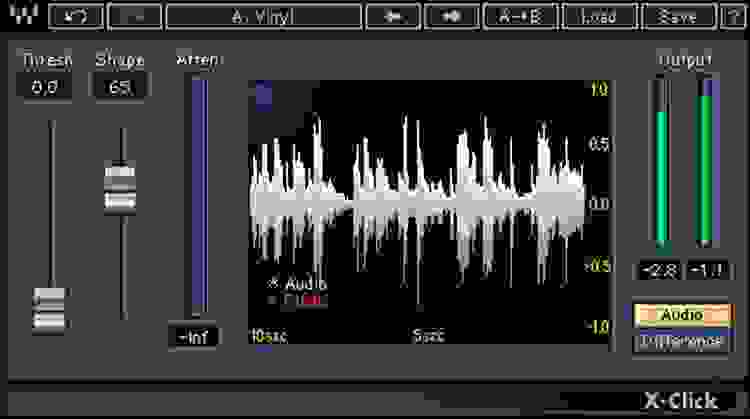Click the Waves logo icon
This screenshot has height=419, width=750.
[x=22, y=14]
